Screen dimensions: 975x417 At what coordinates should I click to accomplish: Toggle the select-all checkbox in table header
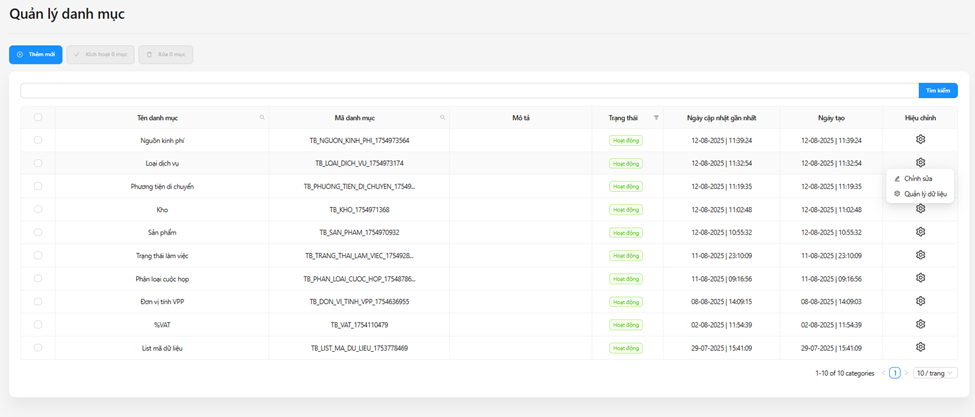[38, 118]
